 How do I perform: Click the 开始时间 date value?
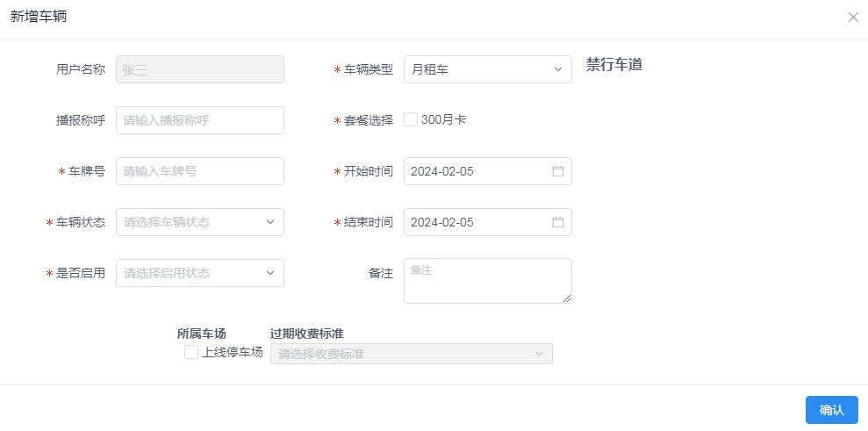pyautogui.click(x=441, y=171)
